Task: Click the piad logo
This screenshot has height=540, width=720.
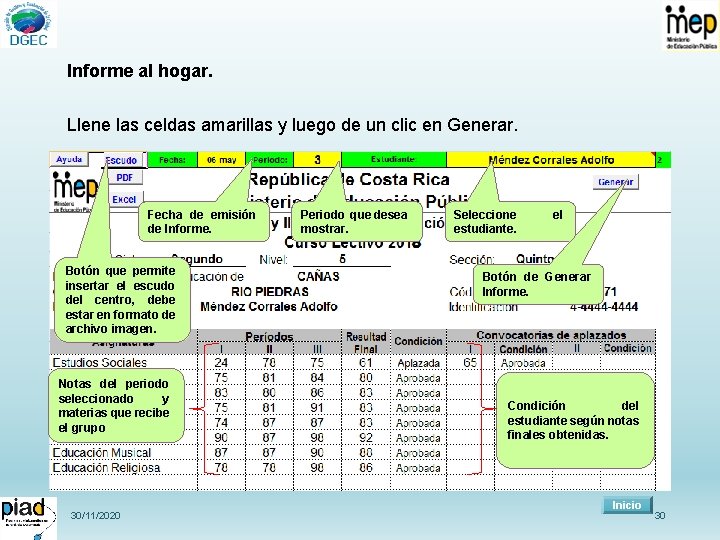Action: pos(28,518)
